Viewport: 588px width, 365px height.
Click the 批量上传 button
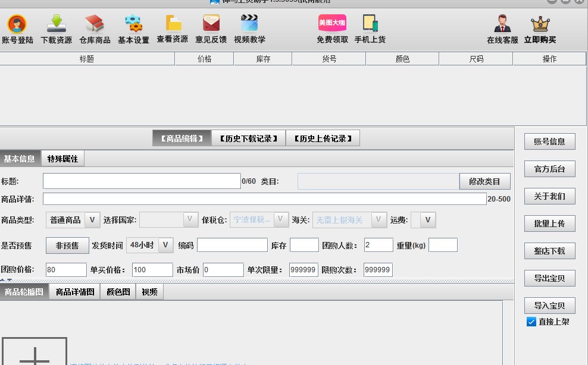pyautogui.click(x=549, y=224)
